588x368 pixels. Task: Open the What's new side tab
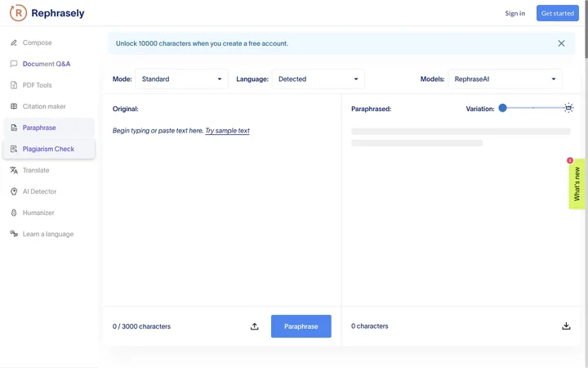[577, 184]
